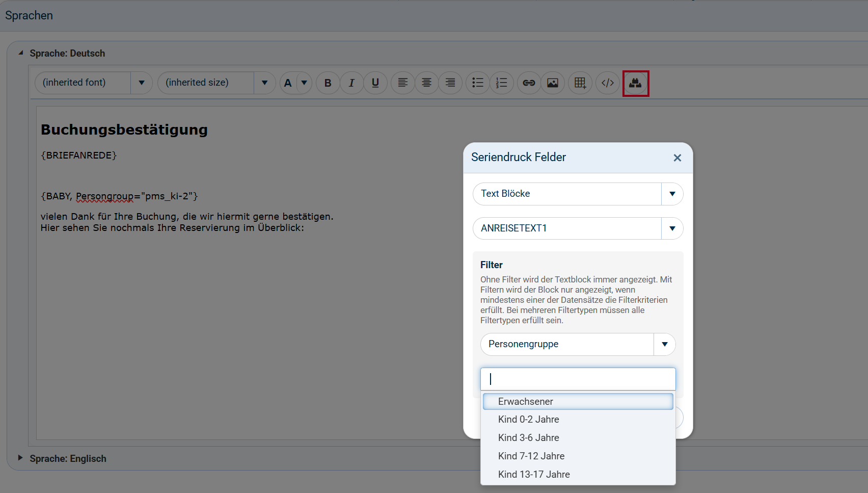Viewport: 868px width, 493px height.
Task: Apply center text alignment
Action: (426, 83)
